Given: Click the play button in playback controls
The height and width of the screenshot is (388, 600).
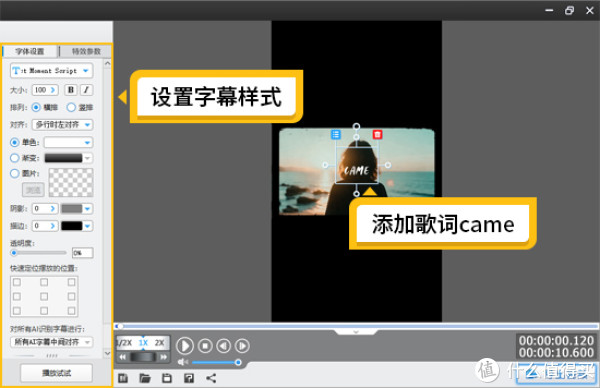Looking at the screenshot, I should pos(185,346).
